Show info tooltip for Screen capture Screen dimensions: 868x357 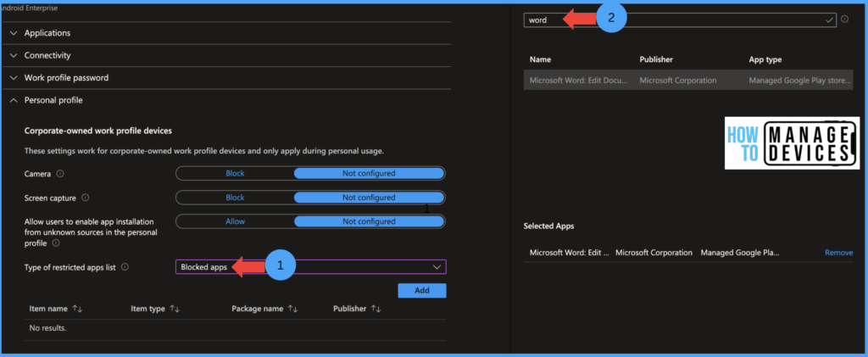click(86, 198)
